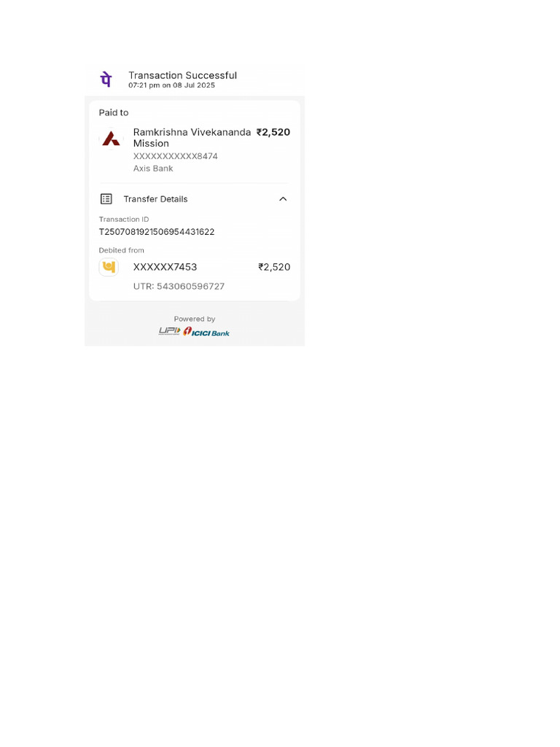
Task: Click the Transfer Details heading
Action: pos(156,199)
